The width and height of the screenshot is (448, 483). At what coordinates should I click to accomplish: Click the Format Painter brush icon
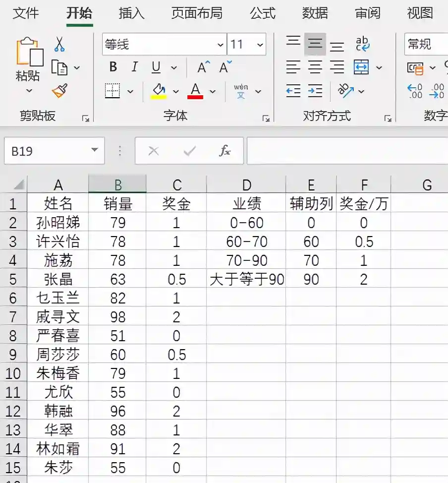[59, 91]
